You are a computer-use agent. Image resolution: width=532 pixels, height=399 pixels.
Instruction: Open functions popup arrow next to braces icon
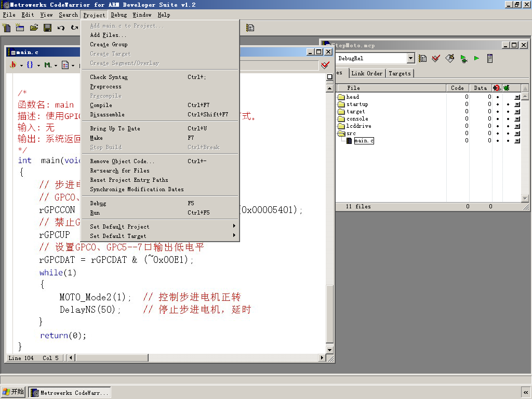(x=38, y=65)
